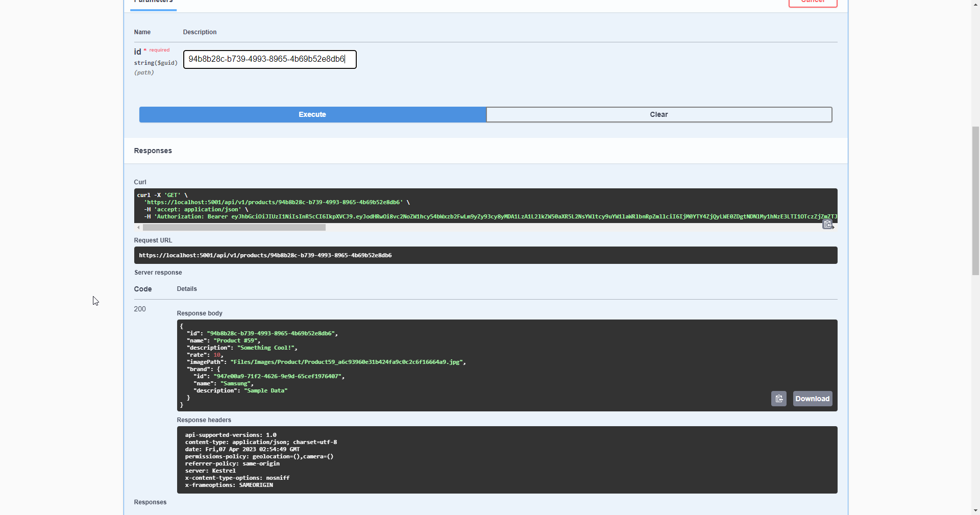Focus the id parameter input field

click(x=269, y=59)
